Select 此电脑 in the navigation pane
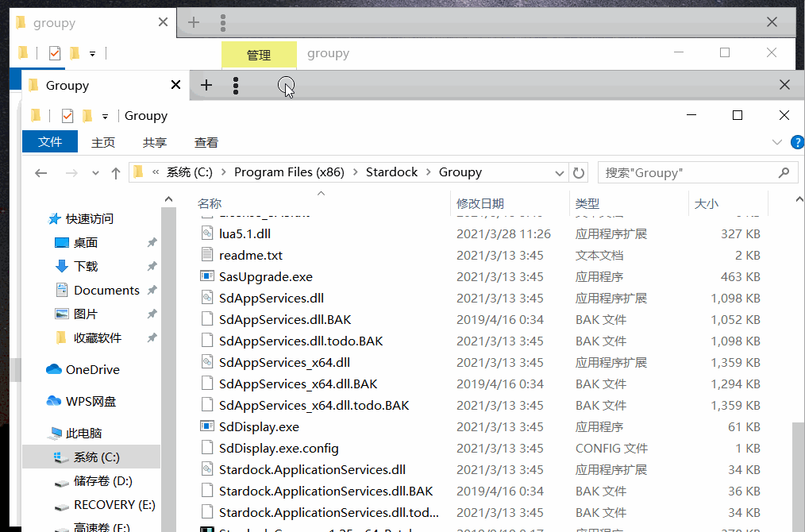 click(83, 433)
